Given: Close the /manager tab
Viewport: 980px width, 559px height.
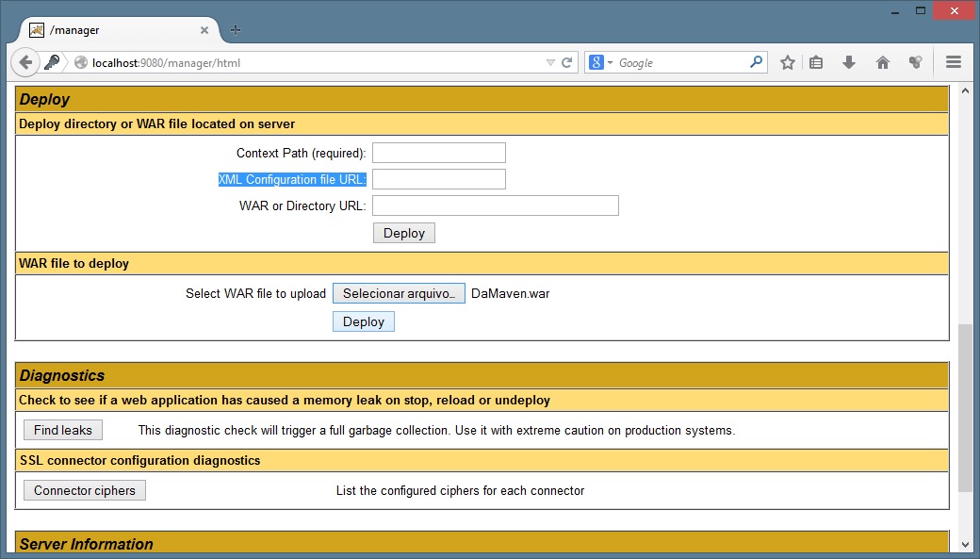Looking at the screenshot, I should (x=204, y=30).
